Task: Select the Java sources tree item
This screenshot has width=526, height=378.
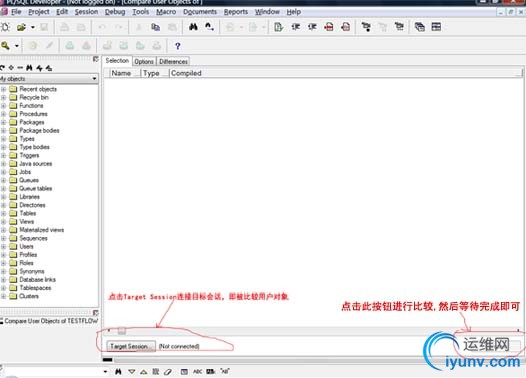Action: point(36,164)
